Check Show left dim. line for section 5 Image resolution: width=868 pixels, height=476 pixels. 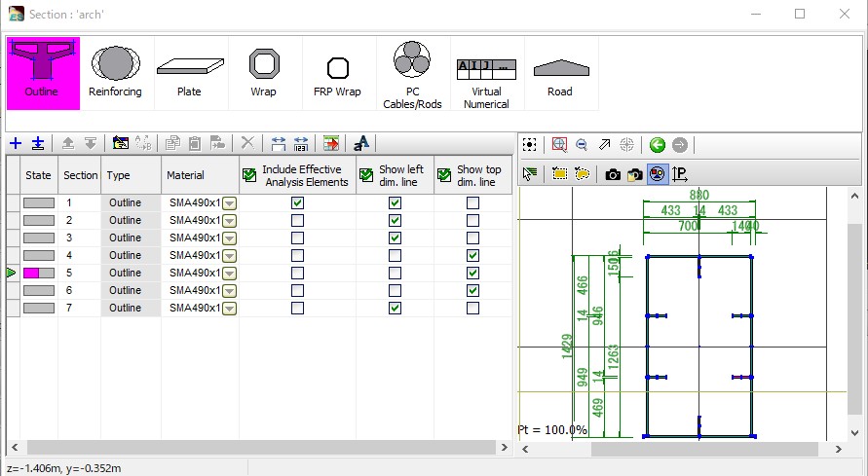click(395, 274)
